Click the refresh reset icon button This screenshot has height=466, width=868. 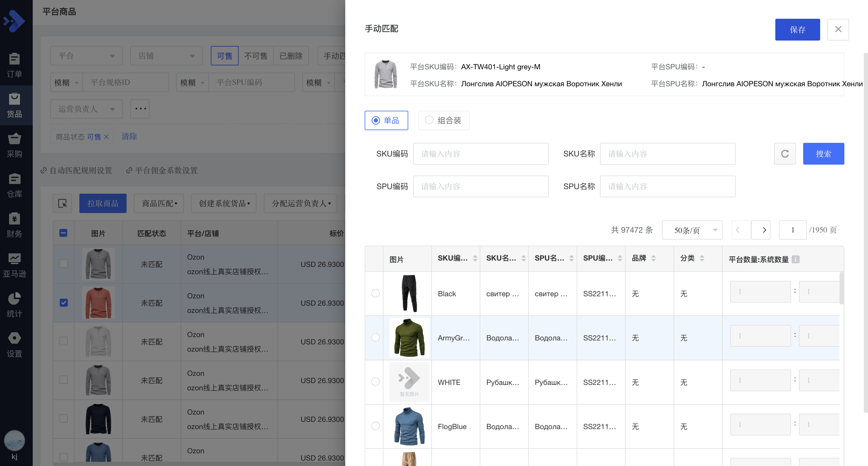[x=785, y=153]
